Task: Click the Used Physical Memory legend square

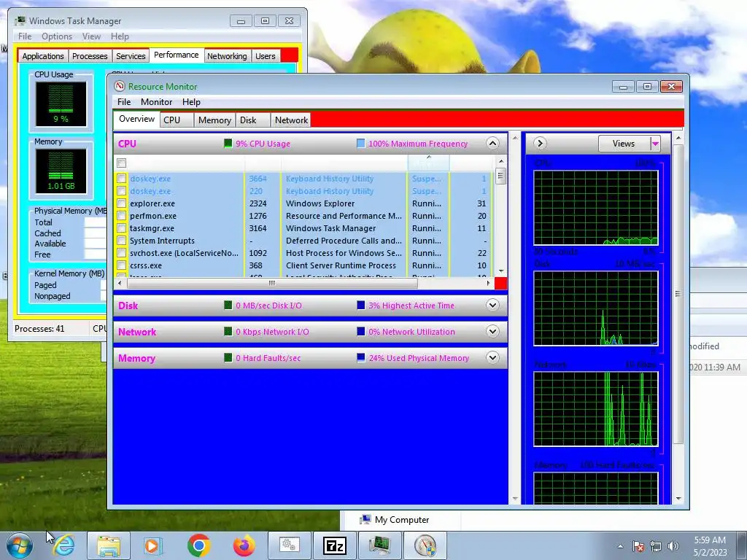Action: [360, 357]
